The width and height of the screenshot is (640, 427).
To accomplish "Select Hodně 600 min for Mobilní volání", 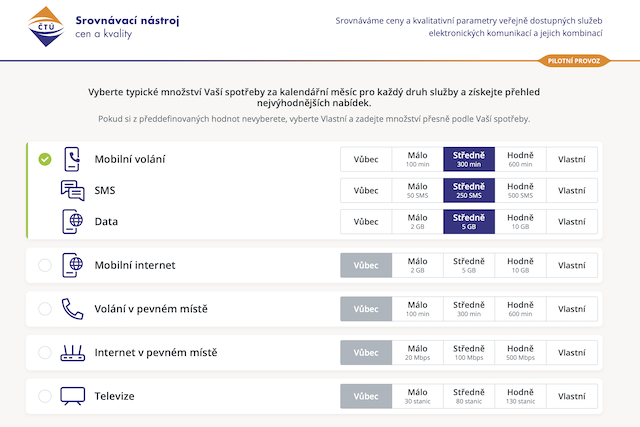I will point(520,159).
